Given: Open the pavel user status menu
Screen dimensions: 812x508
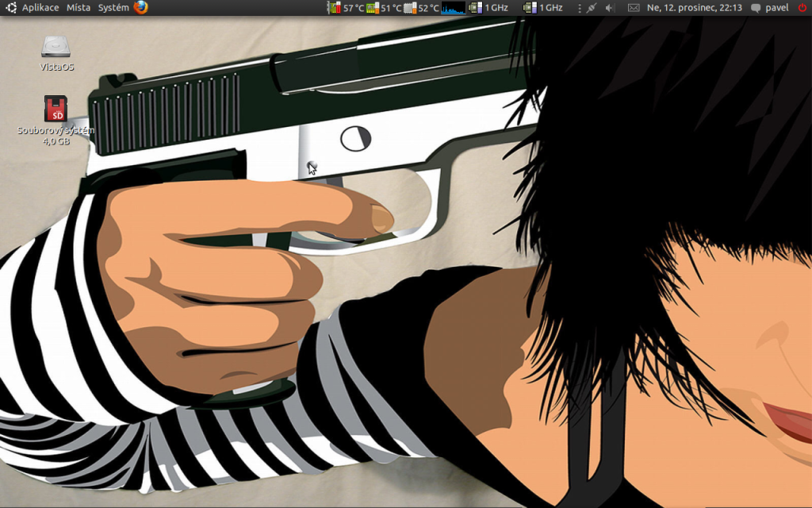Looking at the screenshot, I should 769,8.
